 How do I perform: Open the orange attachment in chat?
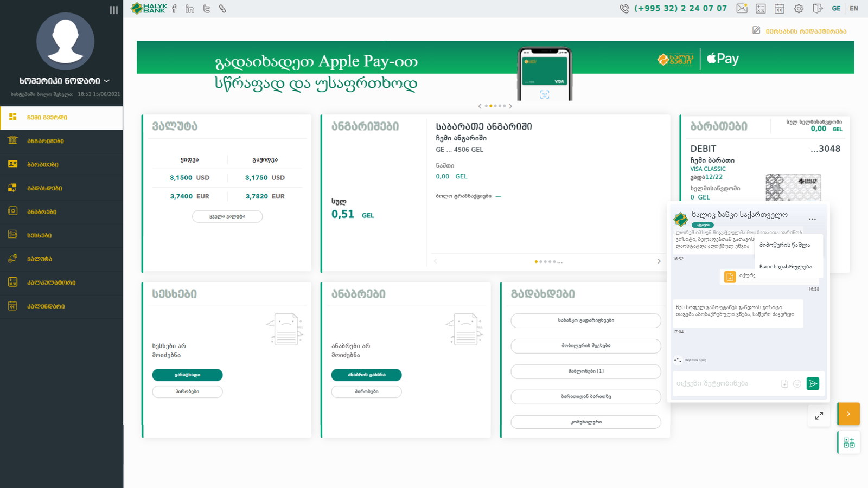pos(730,277)
